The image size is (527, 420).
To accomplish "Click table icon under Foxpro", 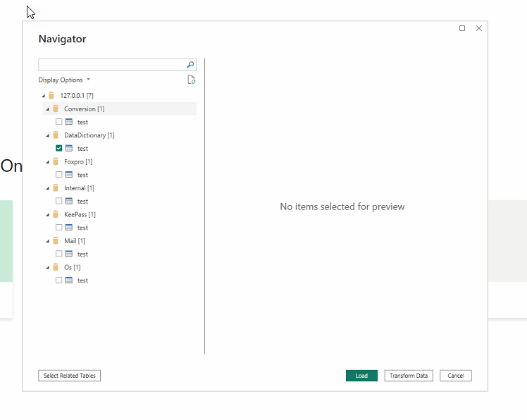I will click(x=69, y=175).
